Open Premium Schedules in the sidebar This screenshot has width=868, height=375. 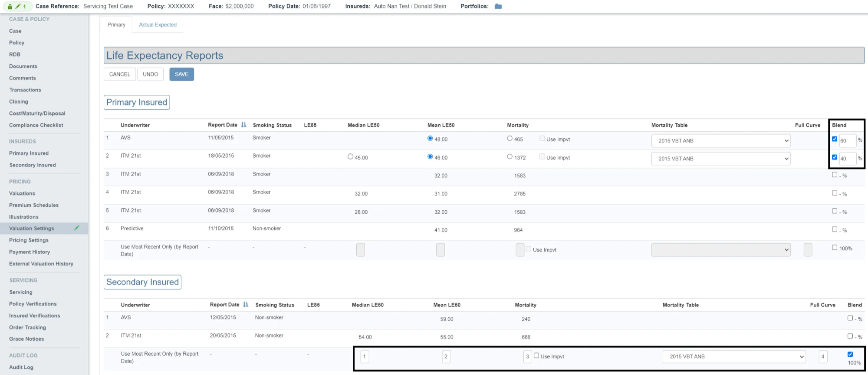tap(34, 205)
